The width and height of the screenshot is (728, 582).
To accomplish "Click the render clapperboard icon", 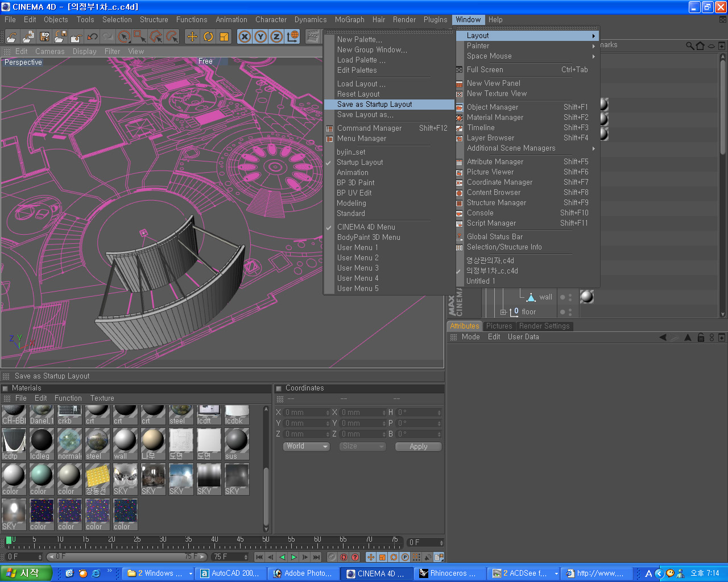I will (x=313, y=37).
